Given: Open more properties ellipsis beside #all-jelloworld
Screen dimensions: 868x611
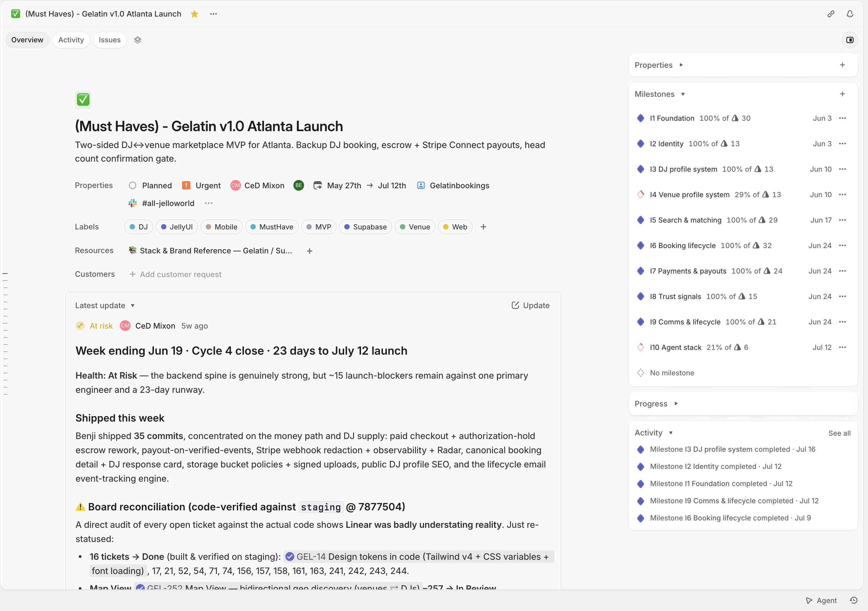Looking at the screenshot, I should (x=208, y=203).
